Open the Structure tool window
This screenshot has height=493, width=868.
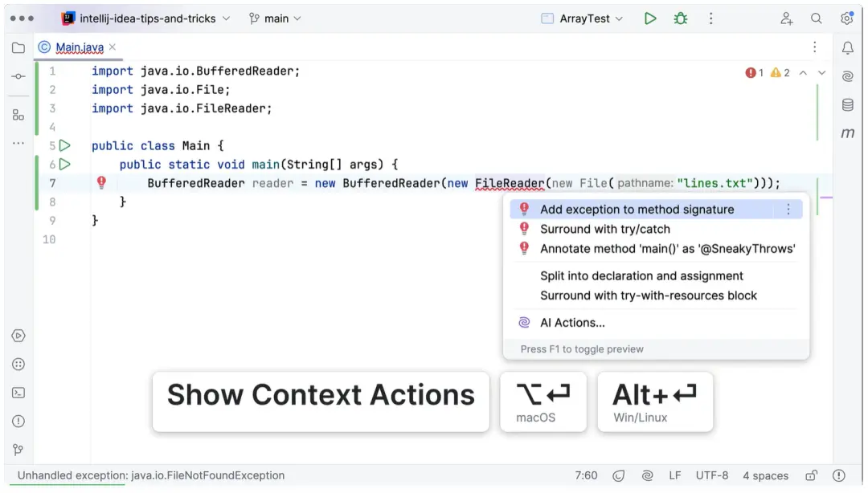coord(18,115)
